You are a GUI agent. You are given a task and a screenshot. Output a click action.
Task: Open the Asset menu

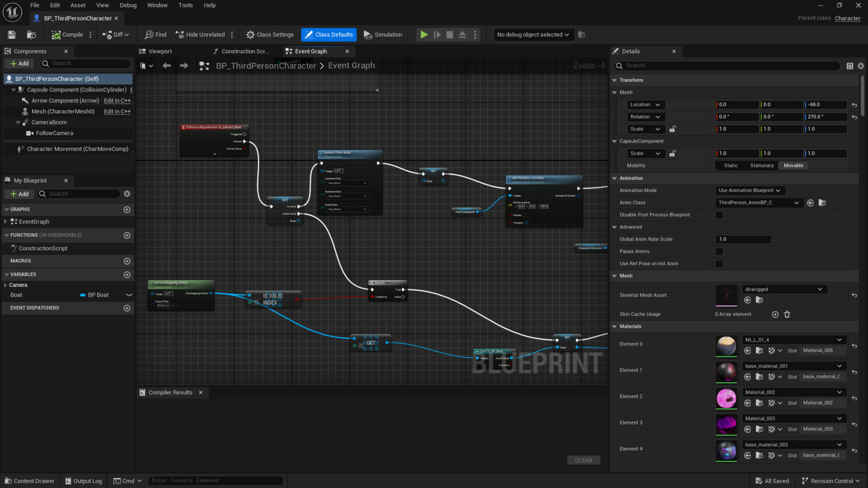[78, 5]
